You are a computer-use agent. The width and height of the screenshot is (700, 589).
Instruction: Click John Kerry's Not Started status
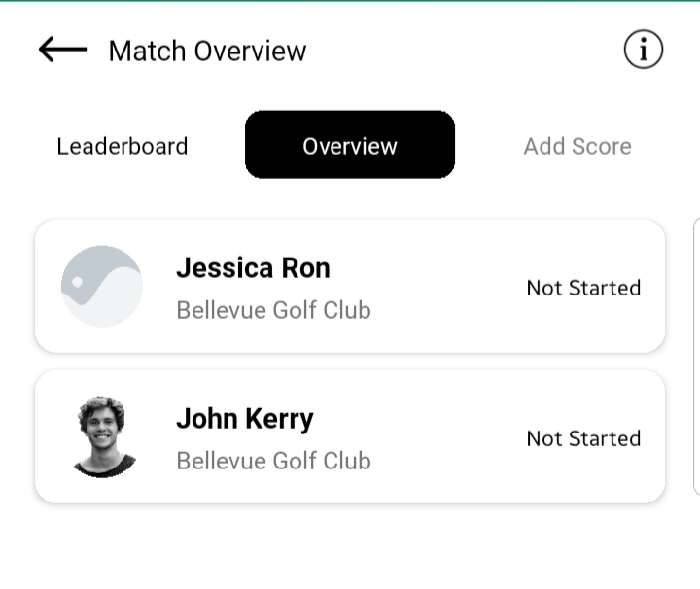tap(583, 438)
